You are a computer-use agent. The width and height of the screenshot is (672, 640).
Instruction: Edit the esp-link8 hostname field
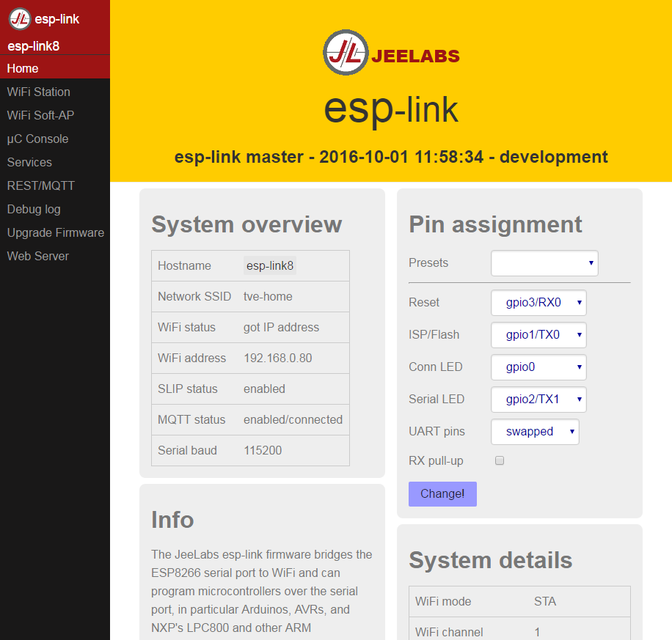click(x=269, y=265)
